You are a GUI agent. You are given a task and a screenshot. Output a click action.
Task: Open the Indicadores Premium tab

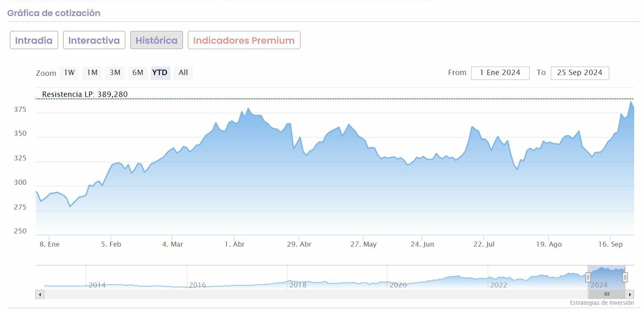(244, 40)
